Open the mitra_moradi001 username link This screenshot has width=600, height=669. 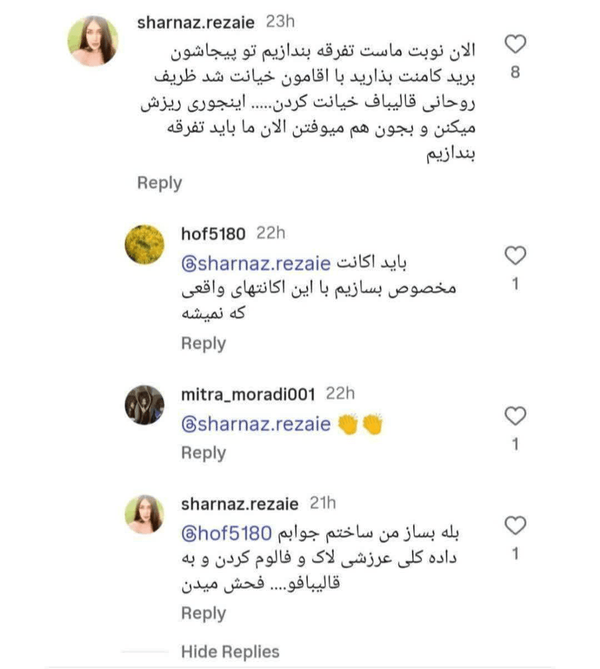point(244,392)
